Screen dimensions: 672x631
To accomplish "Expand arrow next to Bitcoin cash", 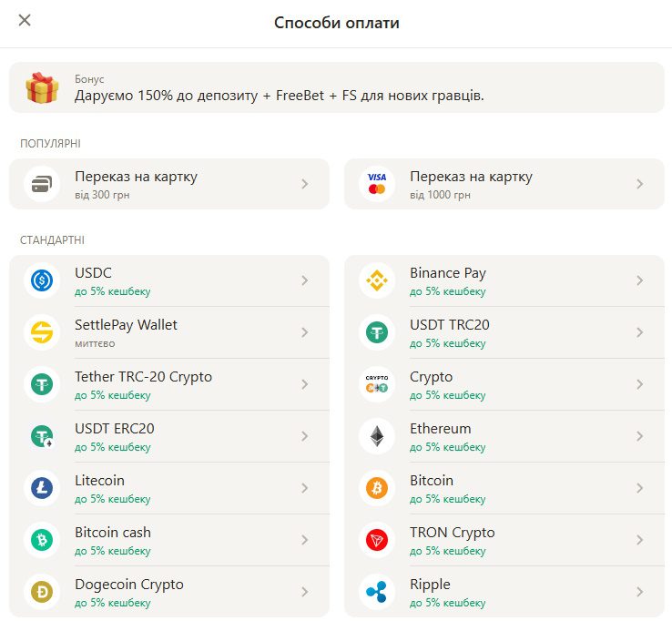I will [x=305, y=540].
